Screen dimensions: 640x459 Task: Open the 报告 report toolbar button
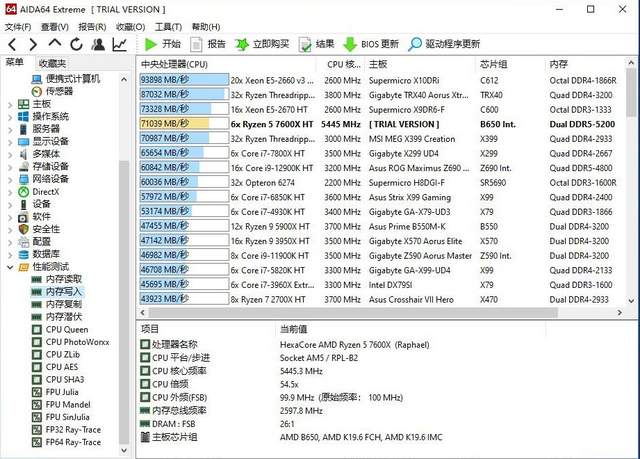click(208, 44)
